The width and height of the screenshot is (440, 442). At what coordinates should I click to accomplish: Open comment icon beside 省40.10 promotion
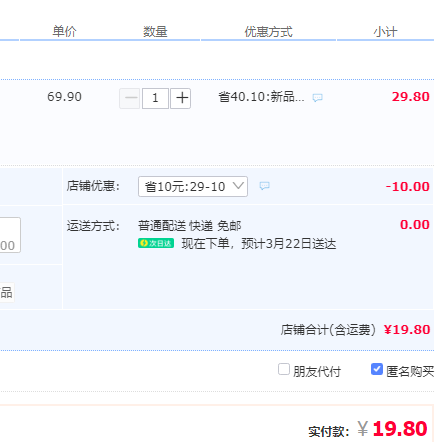click(317, 98)
